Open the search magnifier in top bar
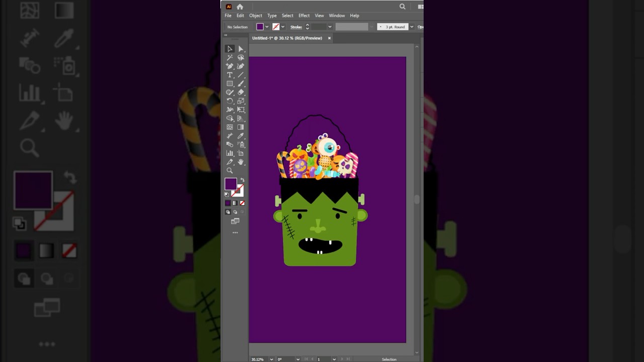The height and width of the screenshot is (362, 644). pyautogui.click(x=403, y=7)
